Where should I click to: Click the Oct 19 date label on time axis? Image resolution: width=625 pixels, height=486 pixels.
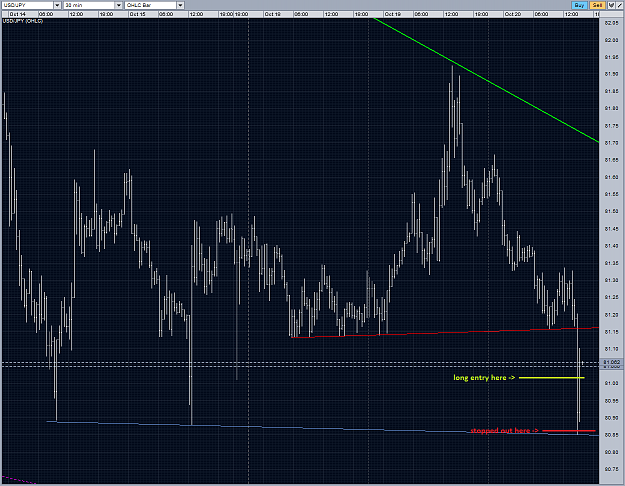coord(392,14)
